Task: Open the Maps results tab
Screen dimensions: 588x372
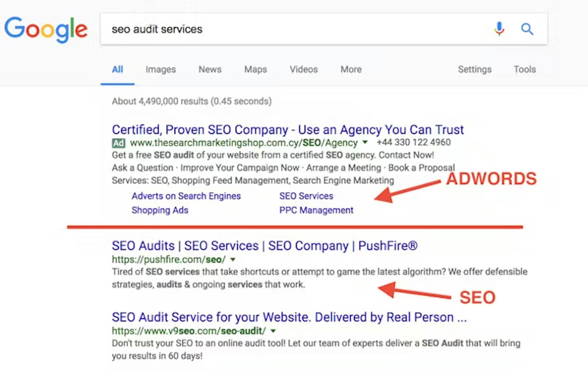Action: coord(255,70)
